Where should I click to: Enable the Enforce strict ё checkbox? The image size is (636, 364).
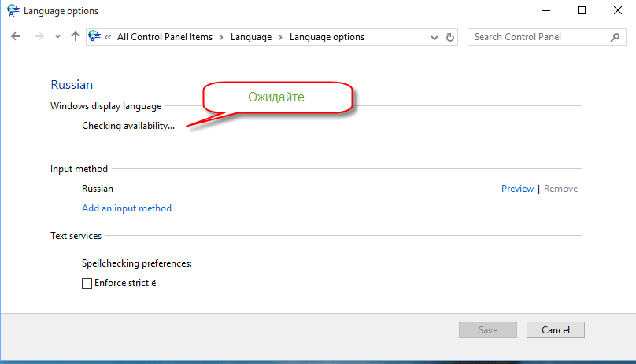click(x=87, y=283)
